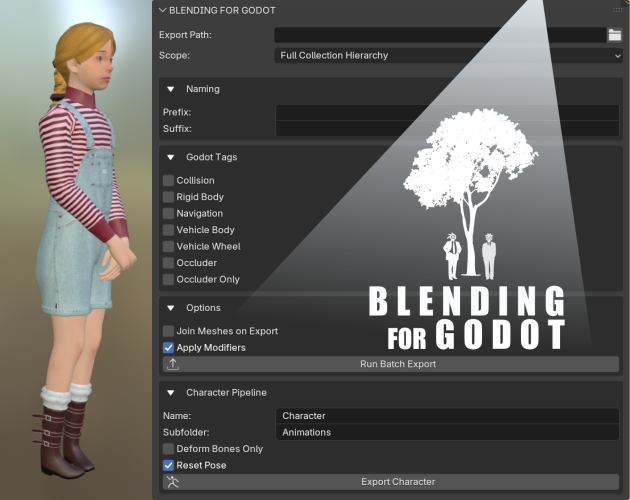Run Batch Export
Image resolution: width=630 pixels, height=500 pixels.
coord(391,364)
